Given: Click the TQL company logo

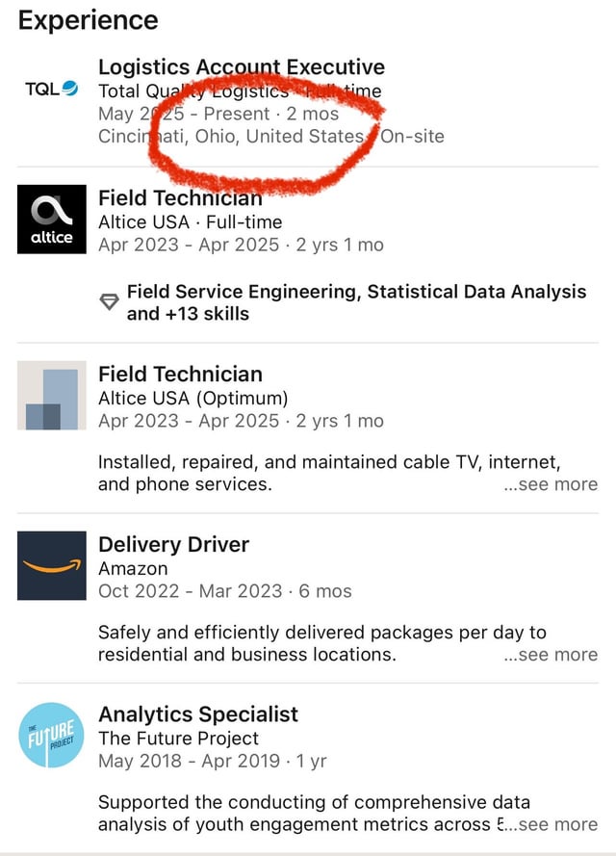Looking at the screenshot, I should click(46, 88).
